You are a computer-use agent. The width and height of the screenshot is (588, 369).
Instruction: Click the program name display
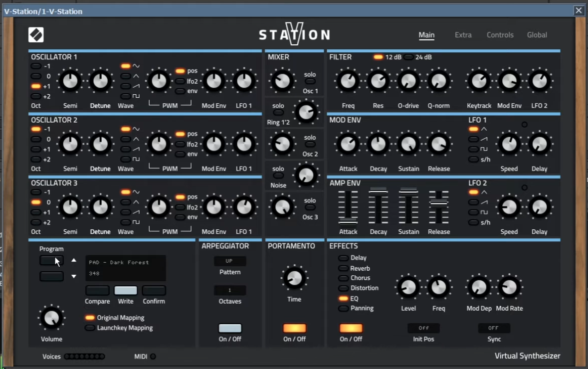click(126, 268)
